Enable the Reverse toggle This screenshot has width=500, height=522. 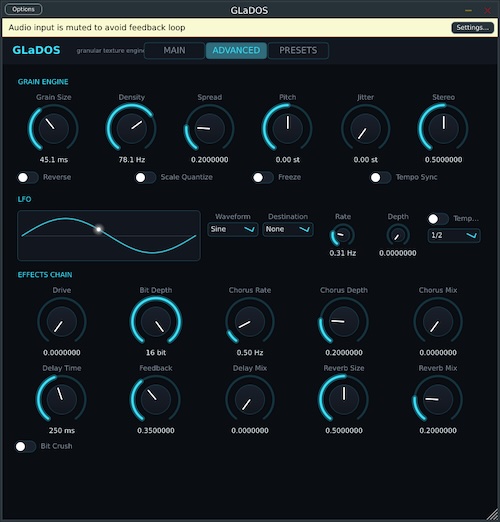(x=28, y=177)
